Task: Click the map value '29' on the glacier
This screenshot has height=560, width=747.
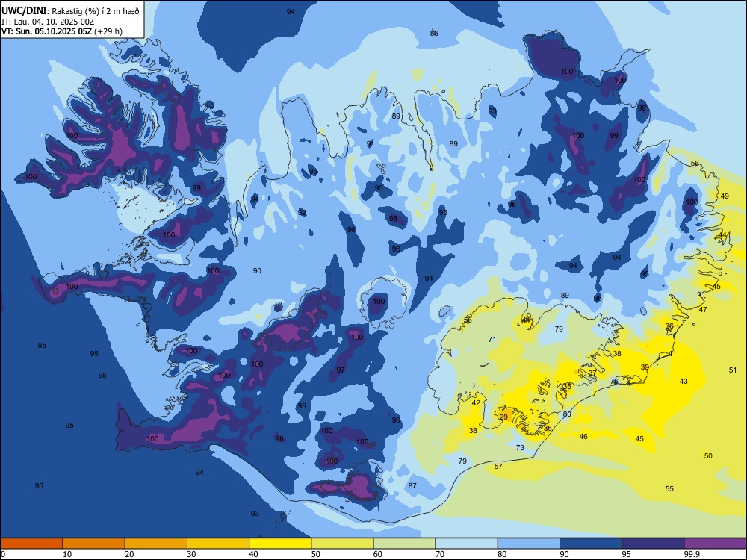Action: tap(503, 417)
